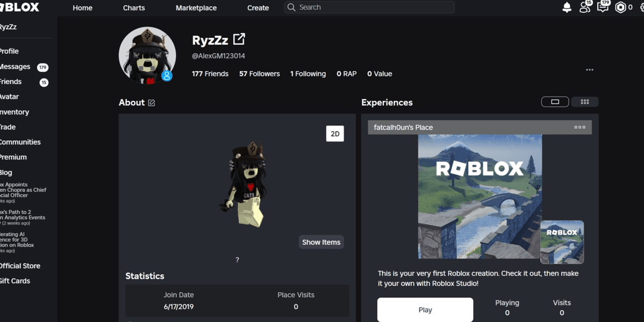Open blog post about Analytics Events
Screen dimensions: 644x322
tap(22, 217)
